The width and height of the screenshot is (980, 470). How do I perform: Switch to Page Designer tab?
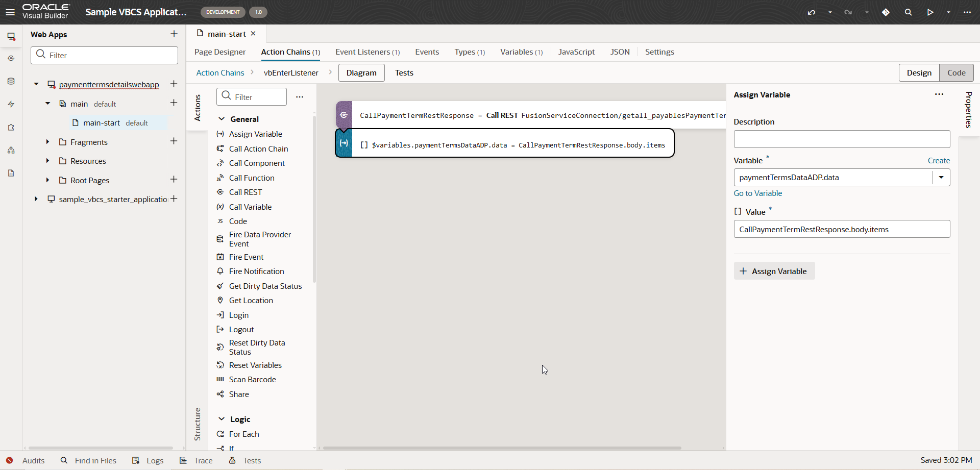click(220, 52)
